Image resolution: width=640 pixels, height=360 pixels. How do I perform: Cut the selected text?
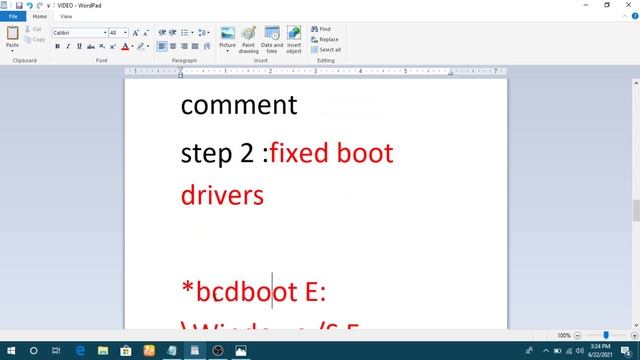33,29
